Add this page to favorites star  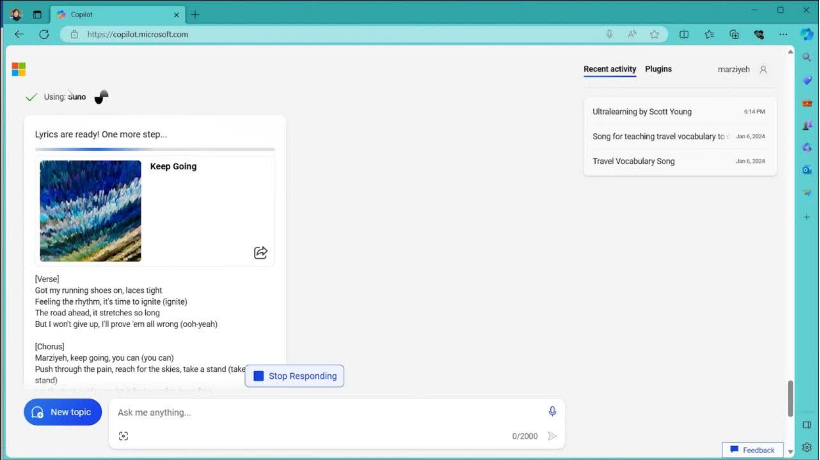[x=654, y=34]
